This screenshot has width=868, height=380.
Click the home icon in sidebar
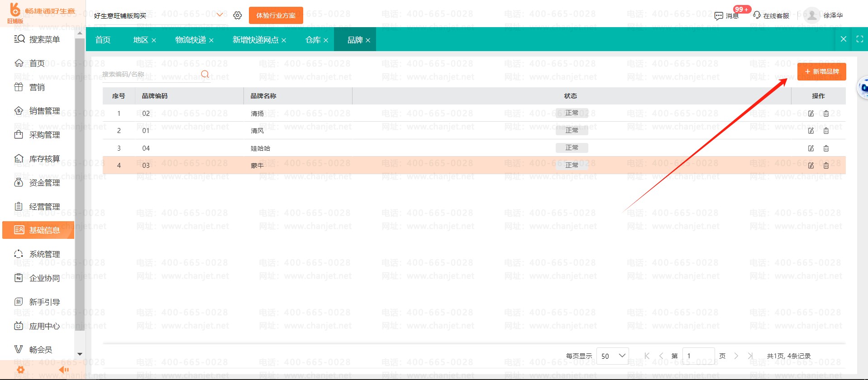[x=19, y=63]
